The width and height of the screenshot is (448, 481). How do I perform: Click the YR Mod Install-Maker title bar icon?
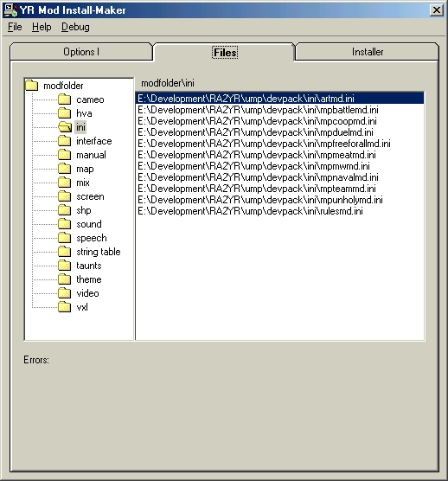point(11,10)
